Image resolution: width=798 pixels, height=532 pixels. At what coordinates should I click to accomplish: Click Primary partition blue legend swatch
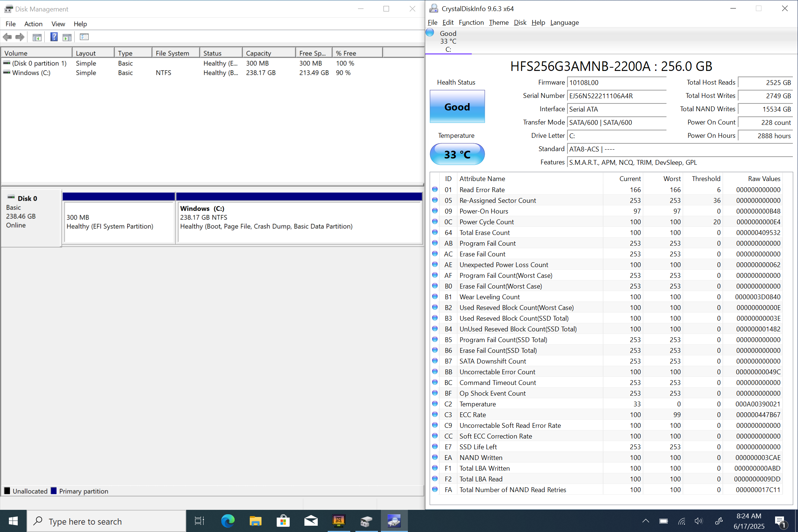click(x=54, y=491)
